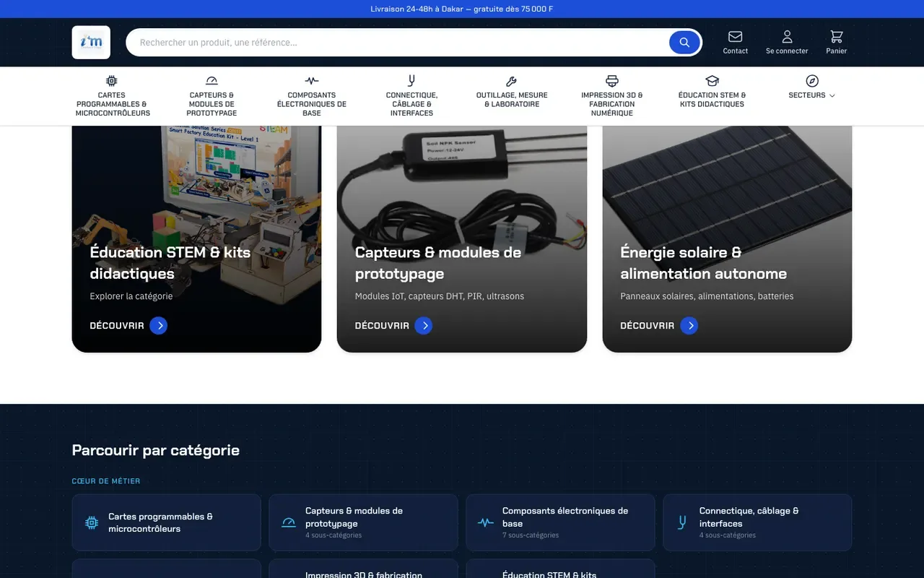Click '7 sous-catégories' text
The image size is (924, 578).
coord(531,535)
